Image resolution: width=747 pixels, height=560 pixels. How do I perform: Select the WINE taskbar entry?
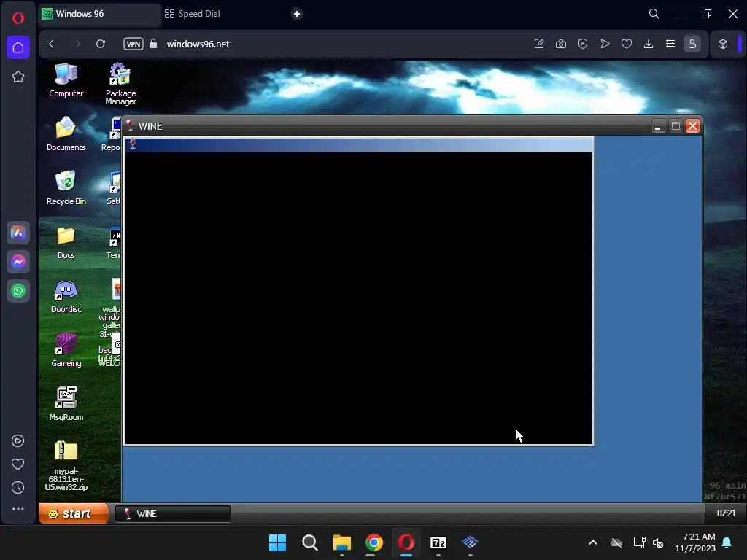coord(172,514)
